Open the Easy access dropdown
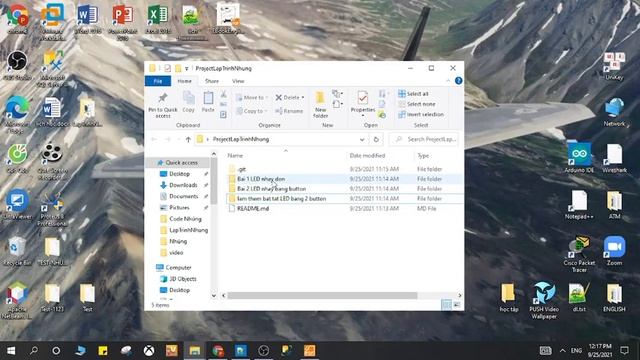This screenshot has height=360, width=640. pyautogui.click(x=337, y=104)
